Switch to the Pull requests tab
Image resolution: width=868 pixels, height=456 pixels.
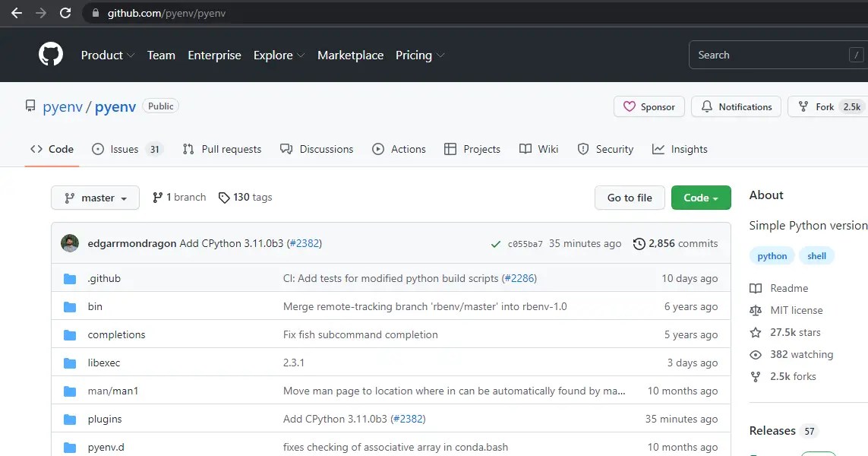(x=222, y=149)
